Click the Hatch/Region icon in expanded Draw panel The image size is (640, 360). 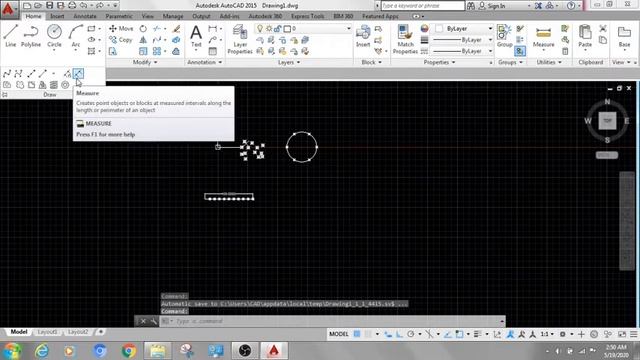point(7,85)
